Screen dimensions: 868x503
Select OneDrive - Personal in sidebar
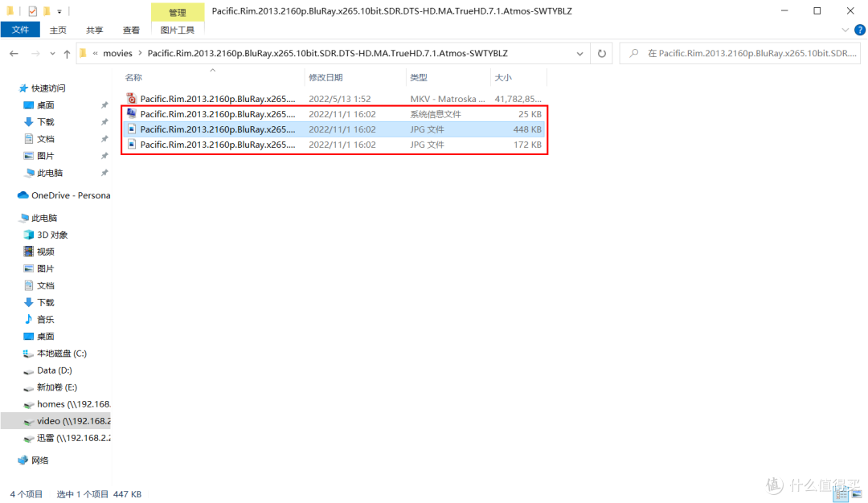[71, 195]
